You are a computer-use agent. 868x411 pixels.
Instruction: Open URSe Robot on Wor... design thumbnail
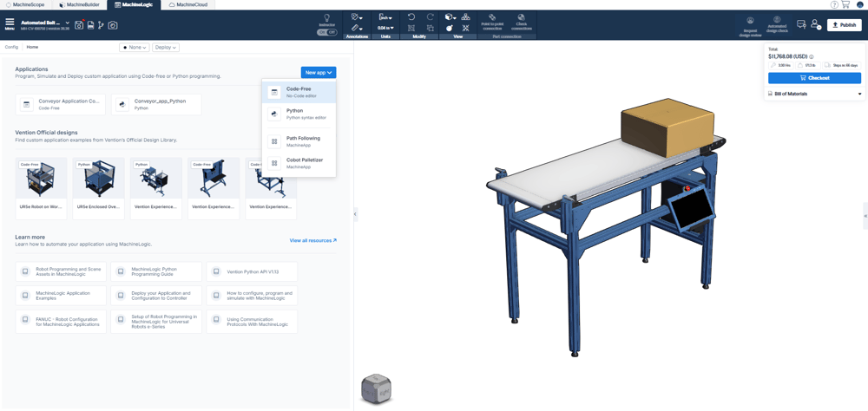[42, 189]
